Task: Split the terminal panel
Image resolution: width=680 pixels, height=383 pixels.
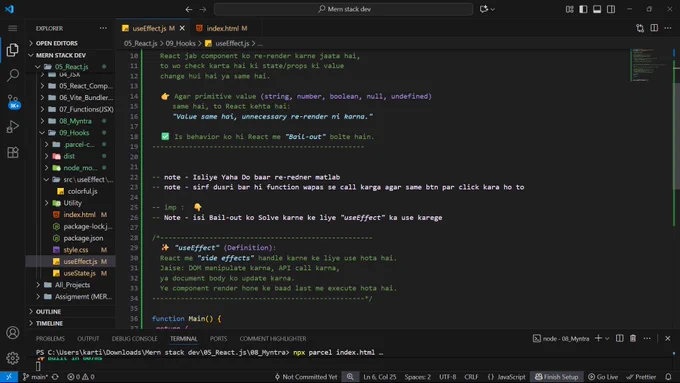Action: [620, 338]
